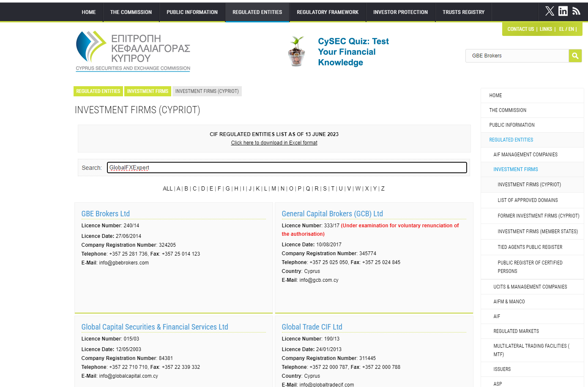
Task: Open Global Trade CIF Ltd entry
Action: coord(312,327)
